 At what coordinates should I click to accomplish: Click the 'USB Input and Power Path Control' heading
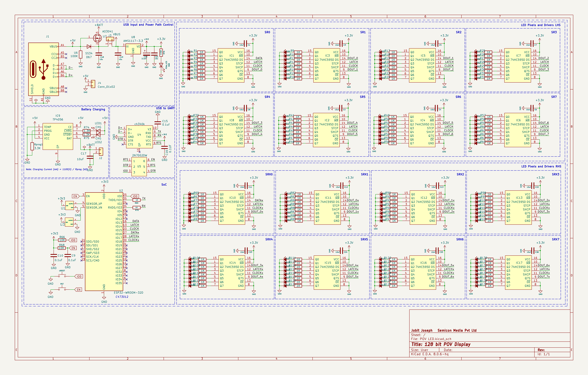click(x=148, y=25)
